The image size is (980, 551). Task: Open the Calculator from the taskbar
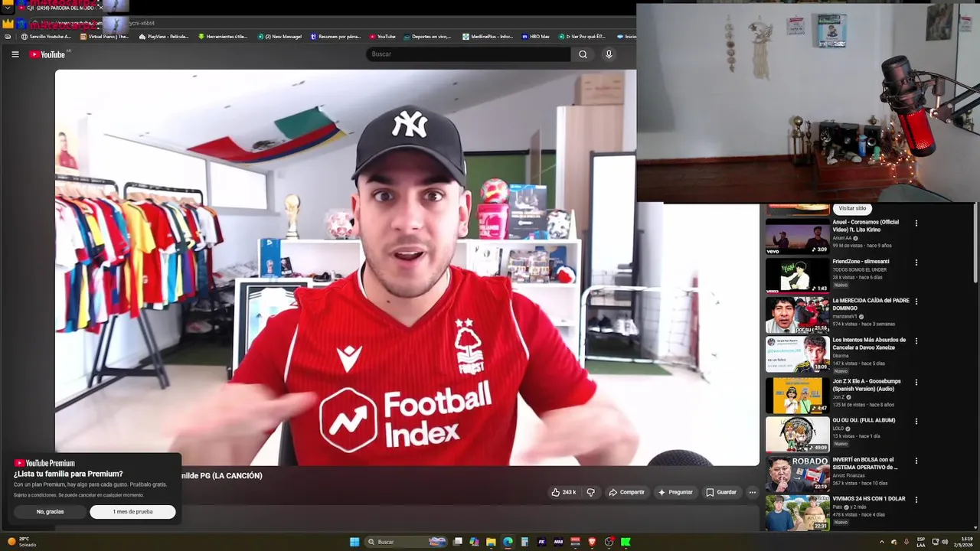point(524,542)
